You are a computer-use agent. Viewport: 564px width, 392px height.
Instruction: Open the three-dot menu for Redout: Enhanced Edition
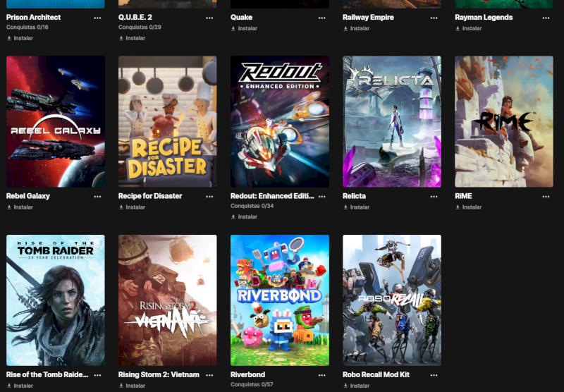point(321,197)
